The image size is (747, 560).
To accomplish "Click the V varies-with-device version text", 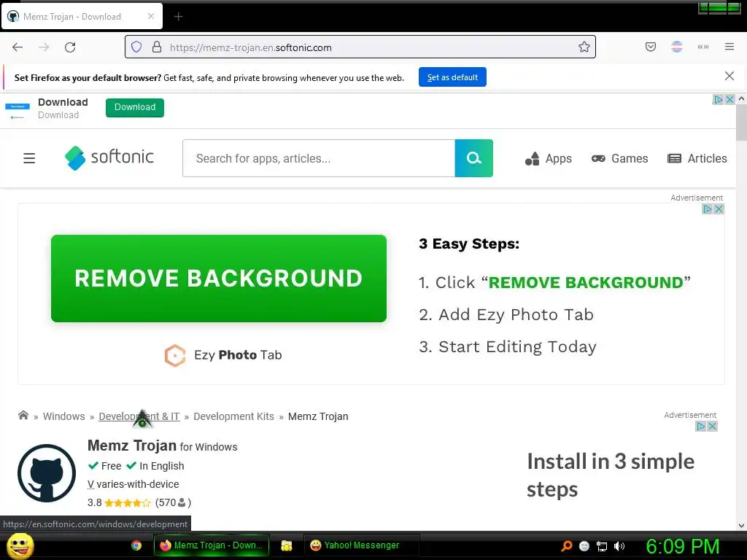I will click(x=133, y=484).
